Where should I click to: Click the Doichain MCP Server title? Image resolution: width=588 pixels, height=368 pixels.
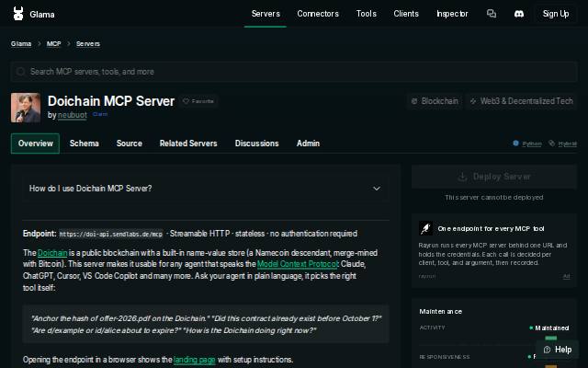pyautogui.click(x=111, y=101)
